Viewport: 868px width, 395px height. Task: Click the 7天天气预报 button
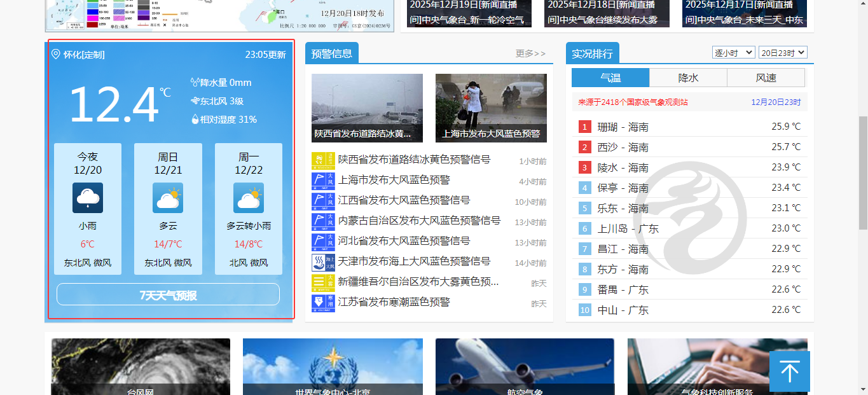pos(168,295)
